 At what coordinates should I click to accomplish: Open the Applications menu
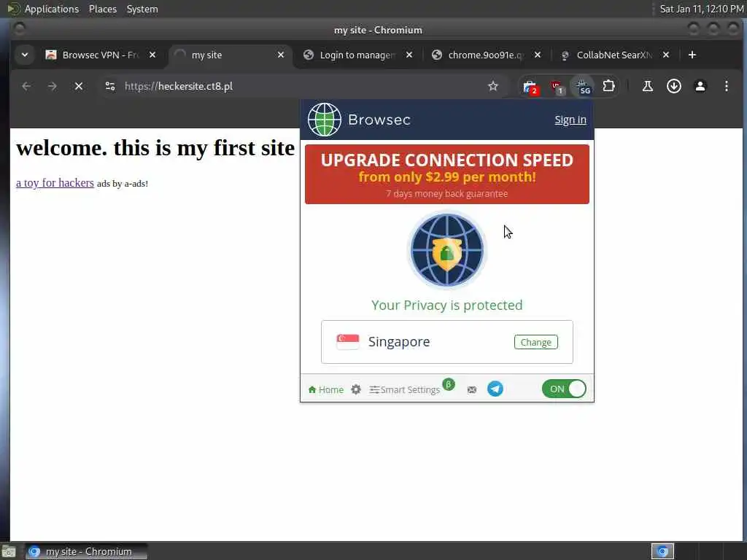(x=52, y=9)
